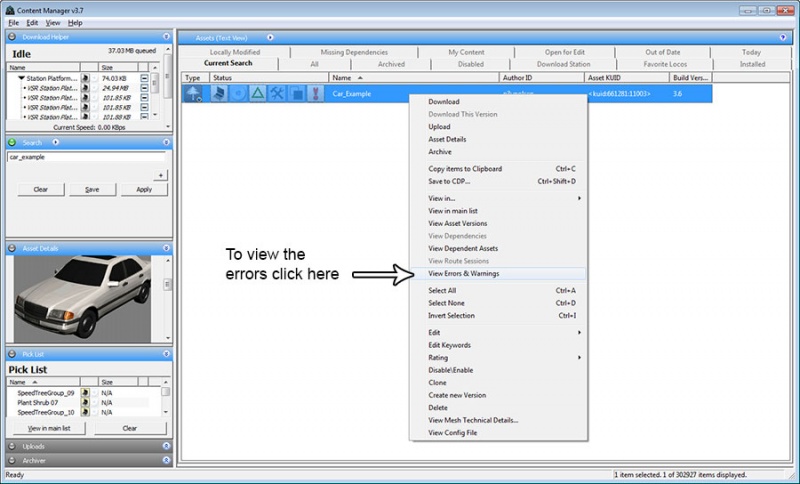Screen dimensions: 800x484
Task: Click the status icon beside SpeedTreeGroup_09
Action: (x=85, y=393)
